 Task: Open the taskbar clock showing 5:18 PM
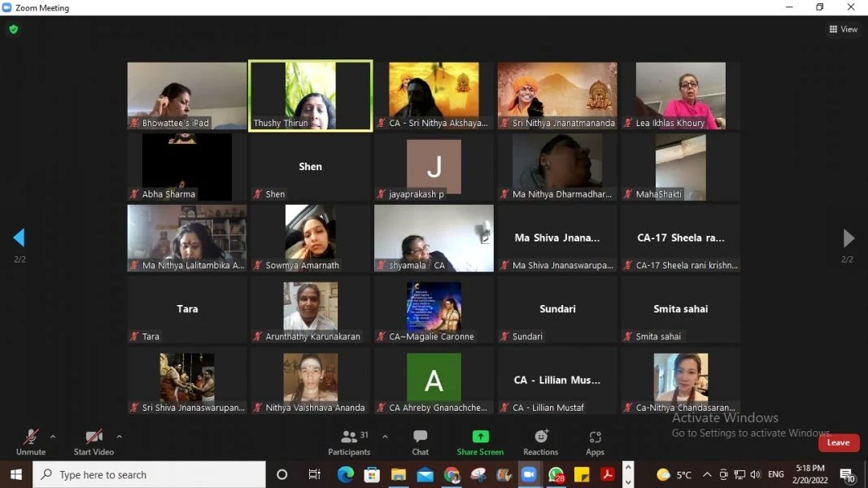point(810,475)
